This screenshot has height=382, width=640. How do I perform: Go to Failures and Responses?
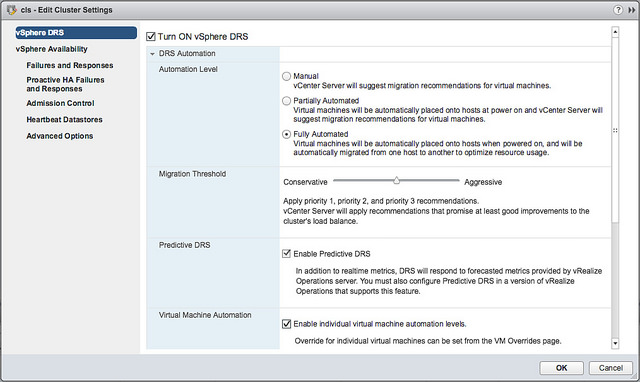coord(70,65)
